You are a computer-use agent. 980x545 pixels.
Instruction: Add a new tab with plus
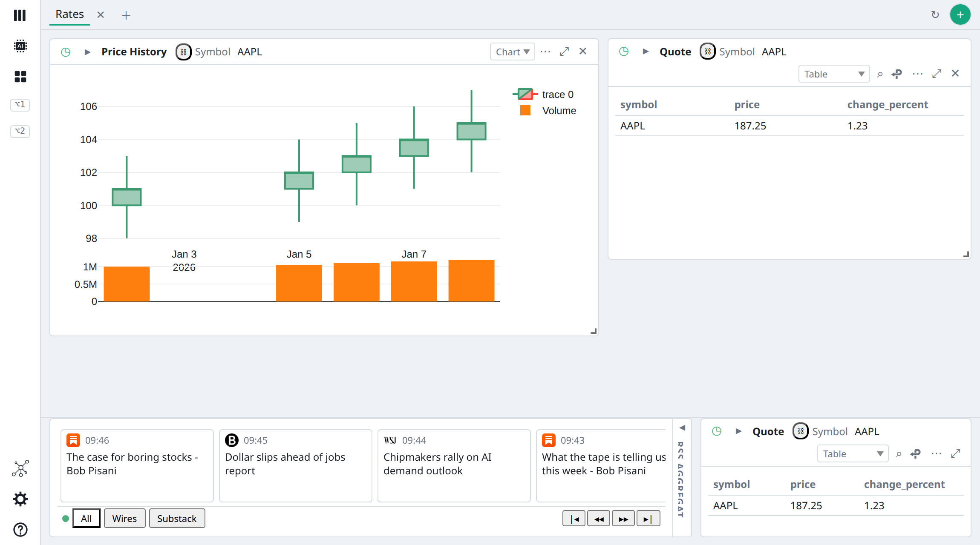(x=126, y=15)
